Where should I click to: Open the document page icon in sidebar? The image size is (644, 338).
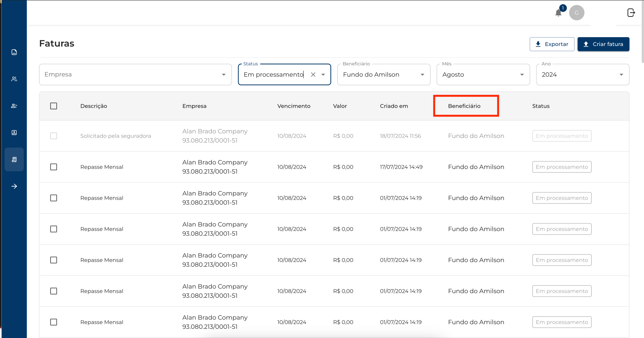coord(14,52)
